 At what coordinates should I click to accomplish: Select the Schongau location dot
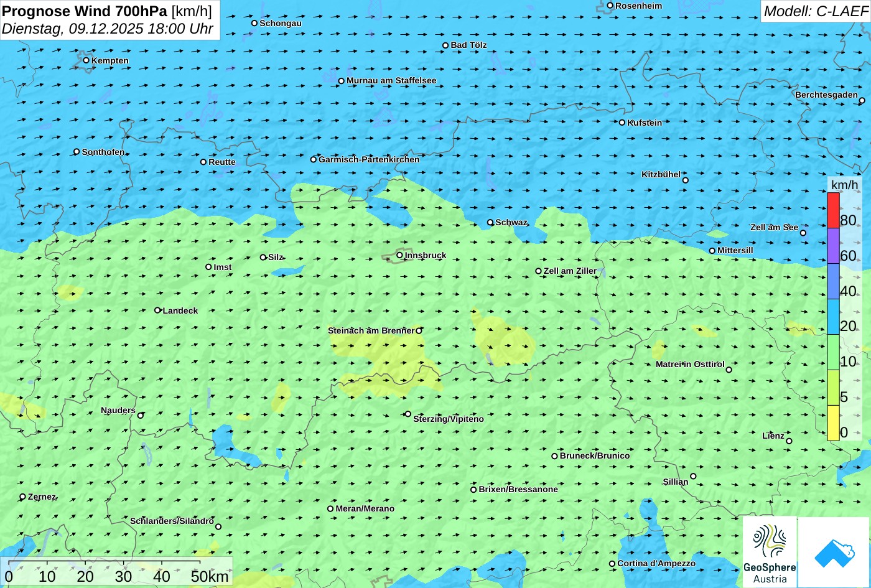pyautogui.click(x=254, y=23)
